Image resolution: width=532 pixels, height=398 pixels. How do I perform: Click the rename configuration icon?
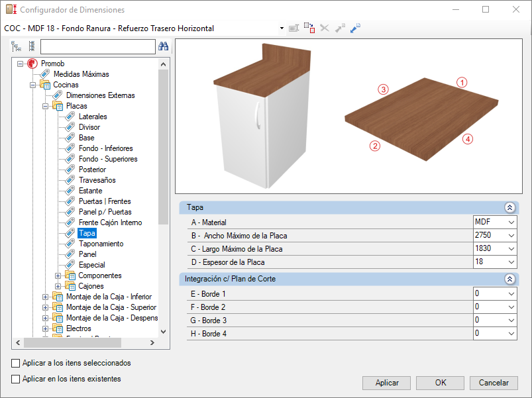293,28
